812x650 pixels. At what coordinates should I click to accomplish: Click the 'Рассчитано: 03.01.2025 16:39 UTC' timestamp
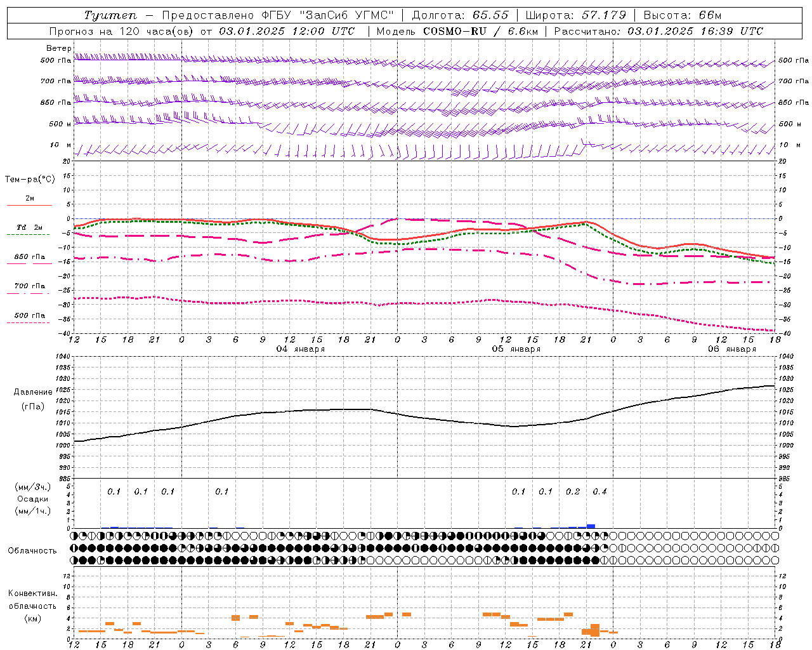pyautogui.click(x=658, y=31)
